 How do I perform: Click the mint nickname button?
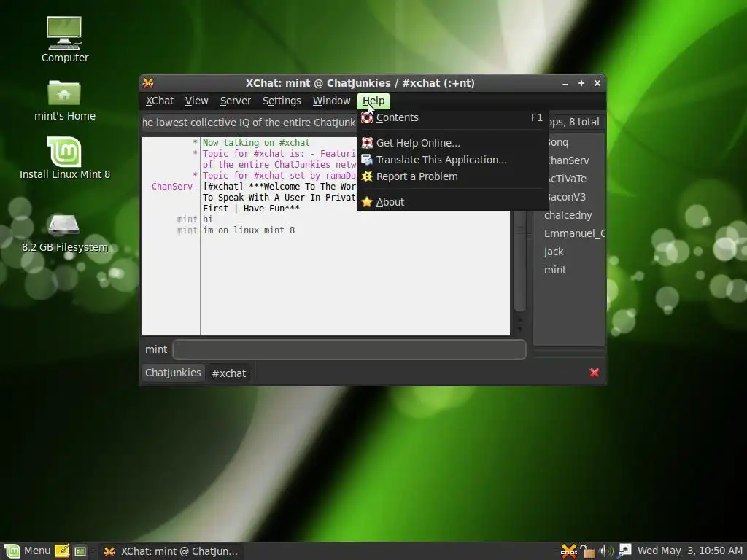point(156,349)
